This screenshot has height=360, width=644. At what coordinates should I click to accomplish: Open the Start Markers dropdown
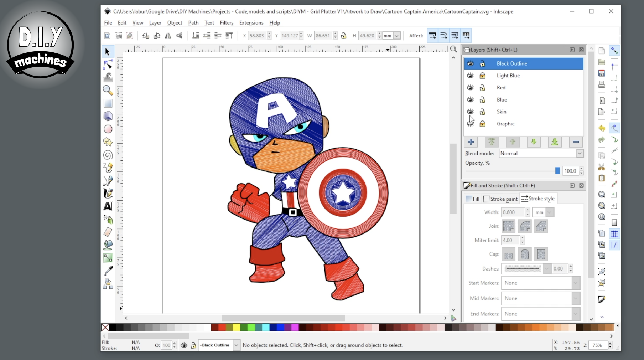click(540, 283)
